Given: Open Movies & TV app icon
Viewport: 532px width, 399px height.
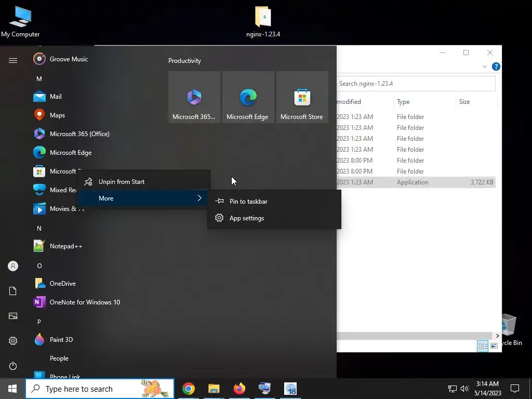Looking at the screenshot, I should (39, 209).
